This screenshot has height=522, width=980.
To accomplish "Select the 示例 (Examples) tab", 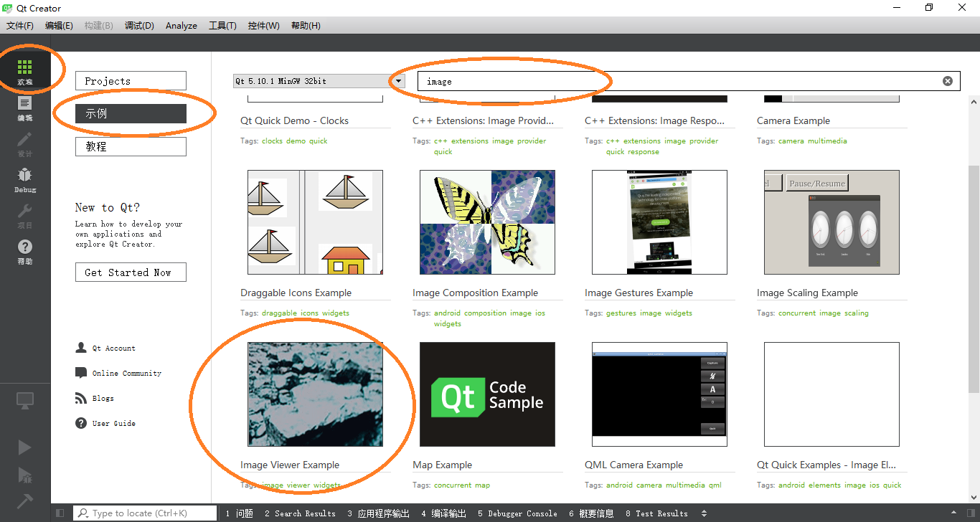I will 131,113.
